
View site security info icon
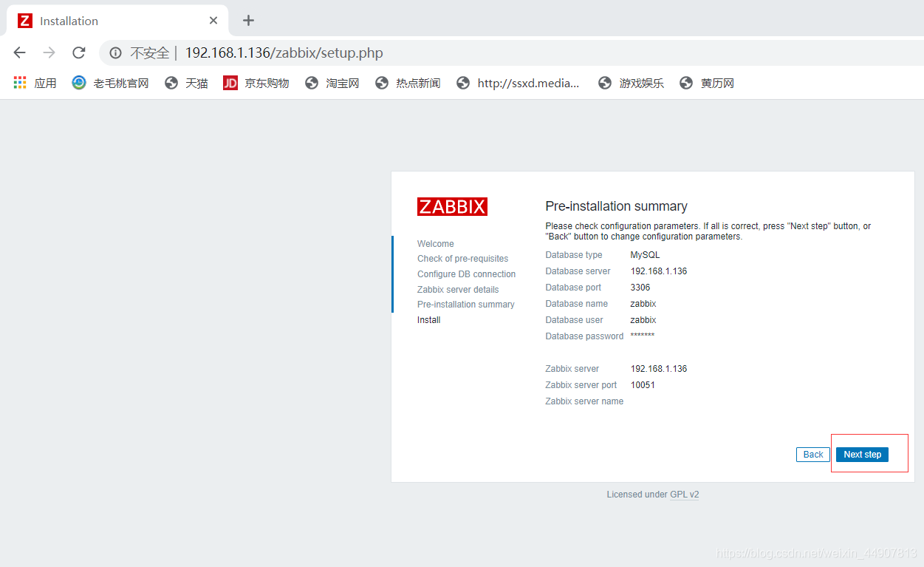[115, 53]
